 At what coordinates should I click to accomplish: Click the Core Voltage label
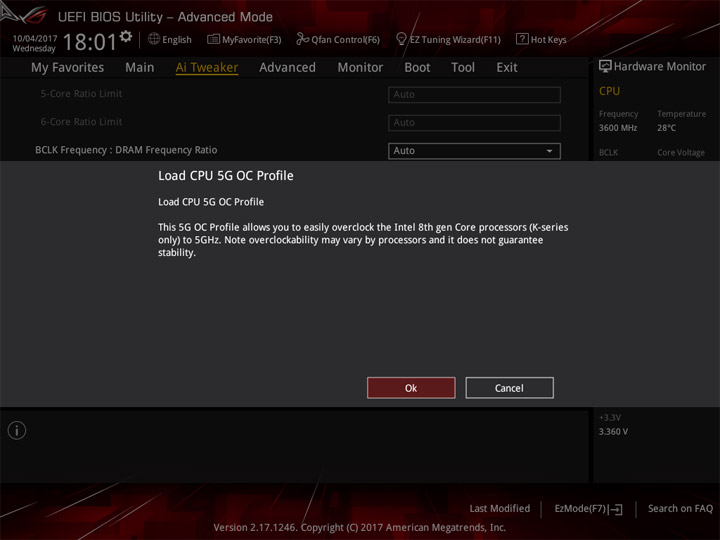click(681, 152)
